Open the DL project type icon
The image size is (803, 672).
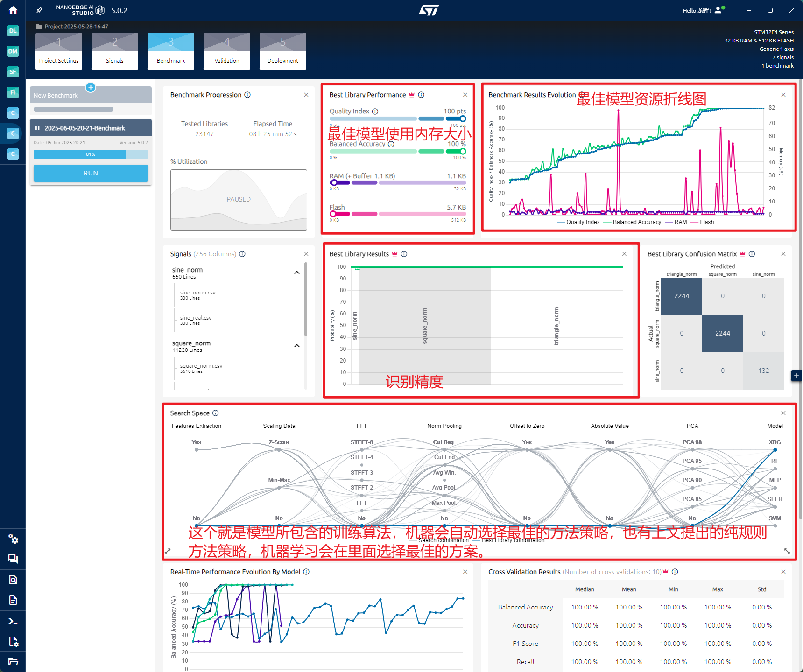(13, 31)
